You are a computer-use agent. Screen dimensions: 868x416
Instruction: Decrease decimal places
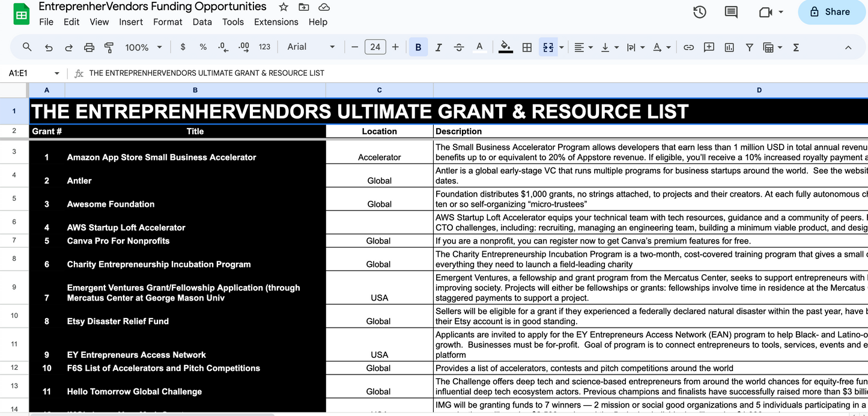pos(223,47)
